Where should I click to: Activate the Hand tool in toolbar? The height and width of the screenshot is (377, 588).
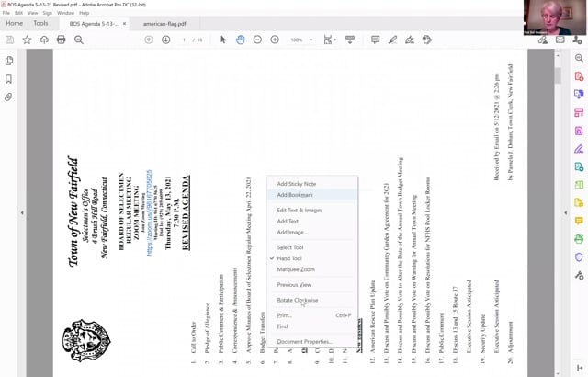[241, 40]
